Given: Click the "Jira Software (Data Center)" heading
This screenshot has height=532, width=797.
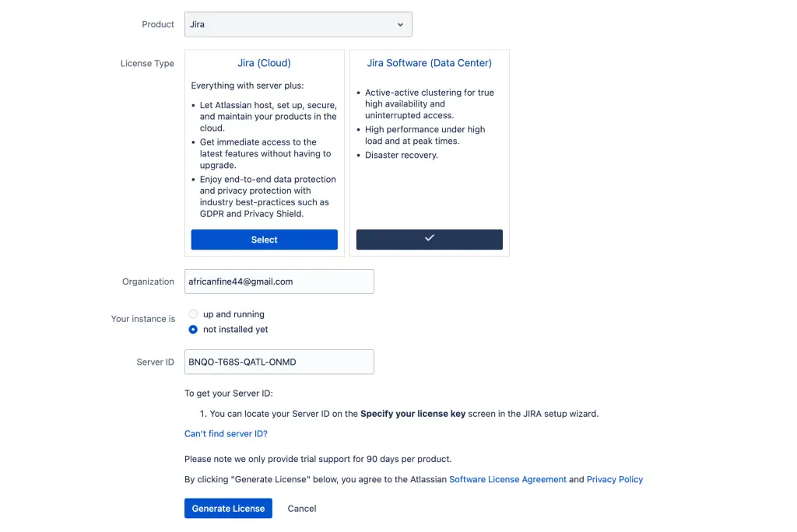Looking at the screenshot, I should click(429, 62).
